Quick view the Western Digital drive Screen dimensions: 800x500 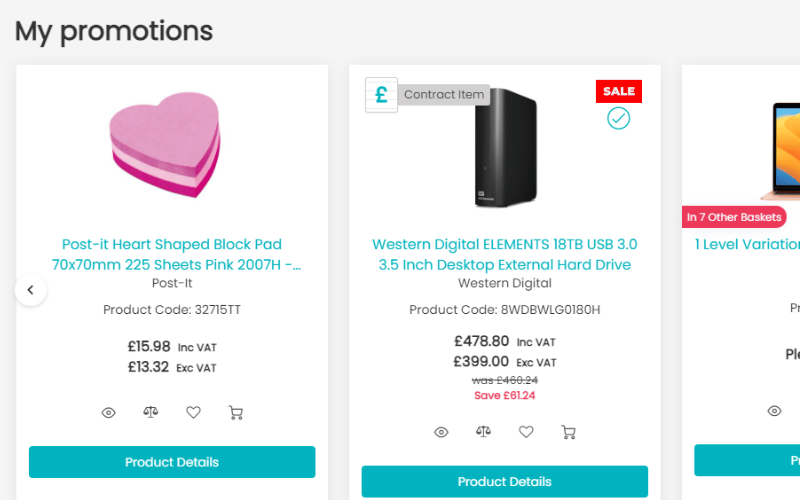(441, 432)
